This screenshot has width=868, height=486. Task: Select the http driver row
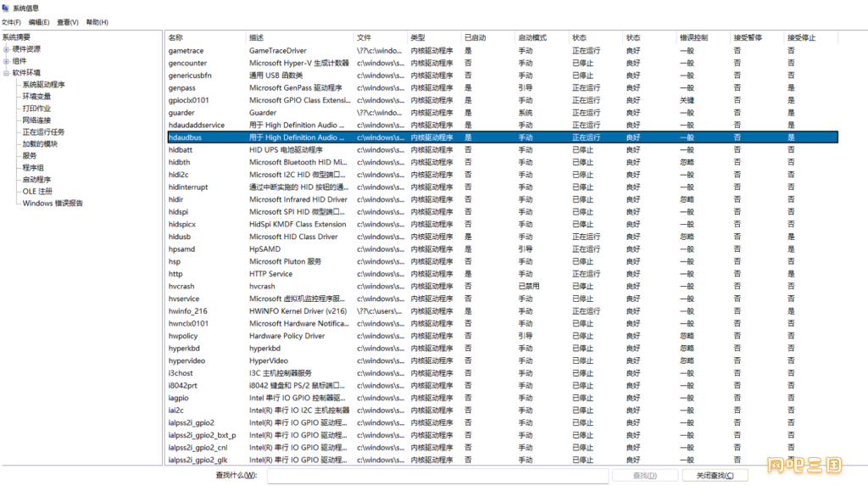click(503, 274)
